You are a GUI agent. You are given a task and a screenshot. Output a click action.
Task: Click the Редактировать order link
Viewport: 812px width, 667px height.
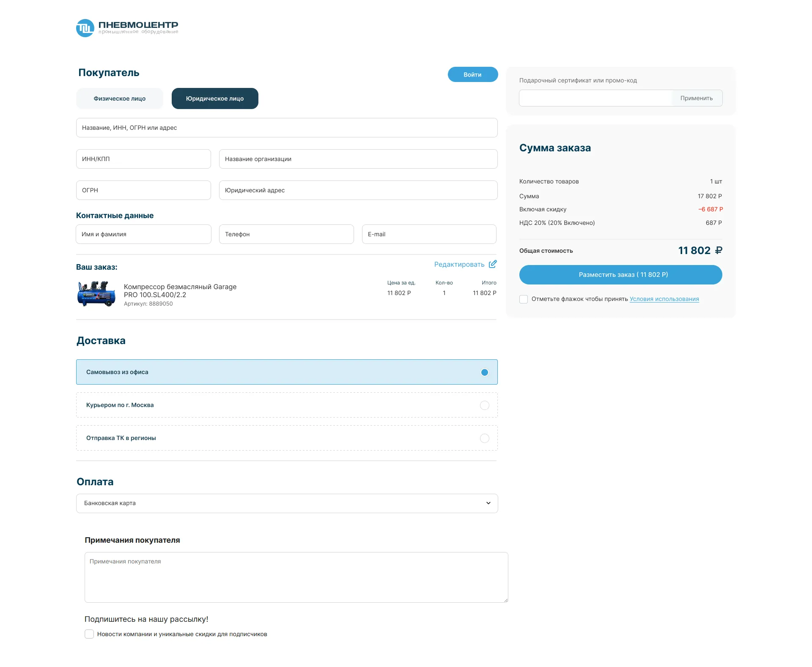click(459, 264)
